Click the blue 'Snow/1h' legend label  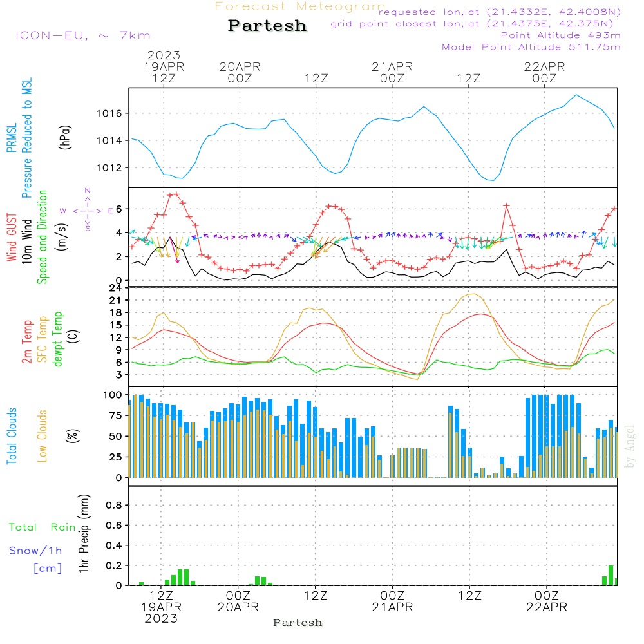[x=35, y=551]
